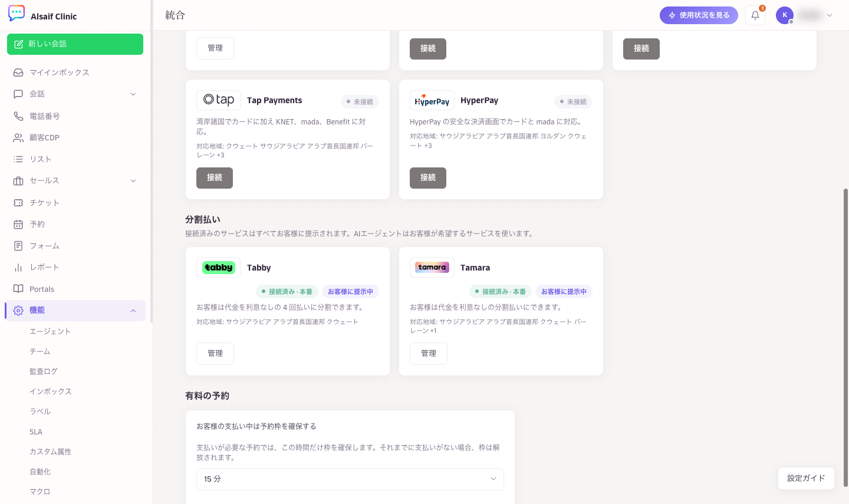This screenshot has width=849, height=504.
Task: Click the リスト list icon
Action: [x=18, y=159]
